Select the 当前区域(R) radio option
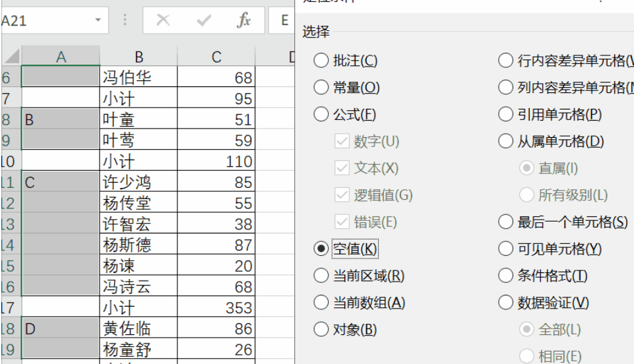The width and height of the screenshot is (634, 364). pos(321,276)
